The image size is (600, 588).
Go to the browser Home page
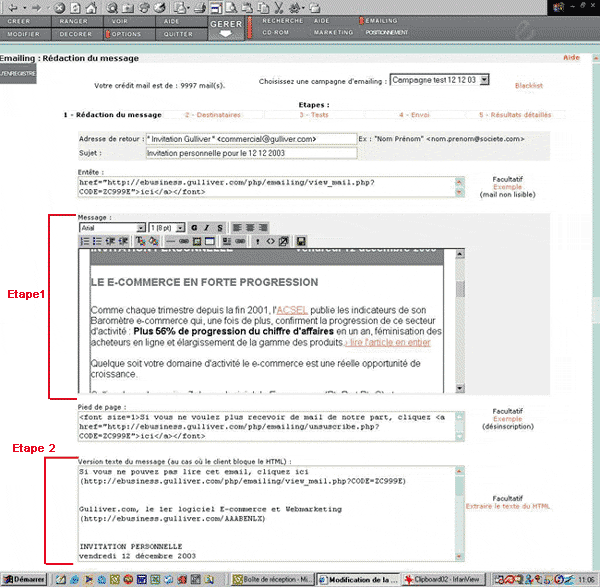pyautogui.click(x=91, y=7)
